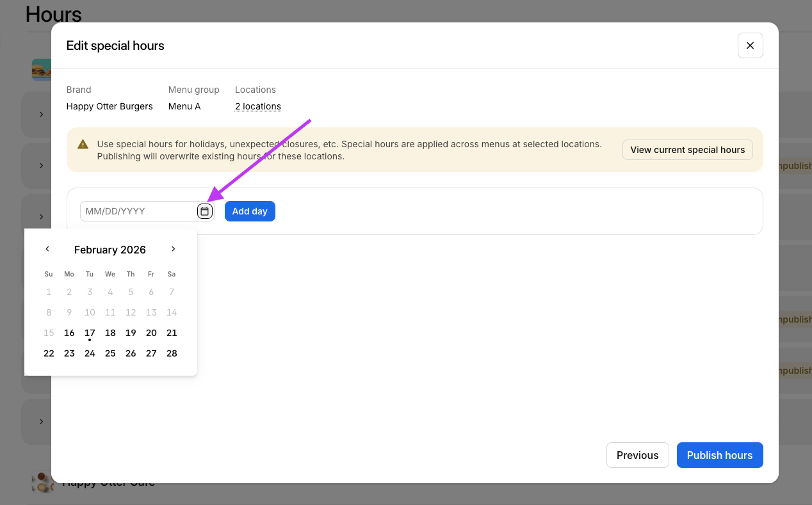Viewport: 812px width, 505px height.
Task: Advance to next month in calendar
Action: pos(173,249)
